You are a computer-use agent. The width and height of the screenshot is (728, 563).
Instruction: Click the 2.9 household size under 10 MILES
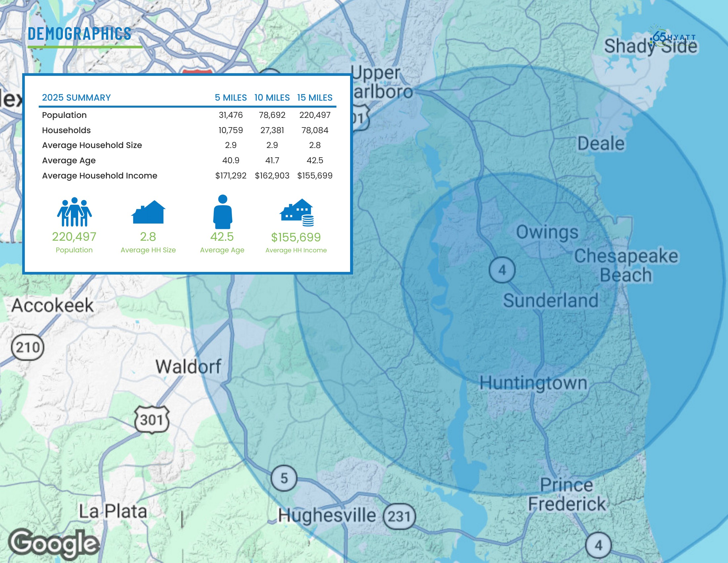click(x=272, y=145)
